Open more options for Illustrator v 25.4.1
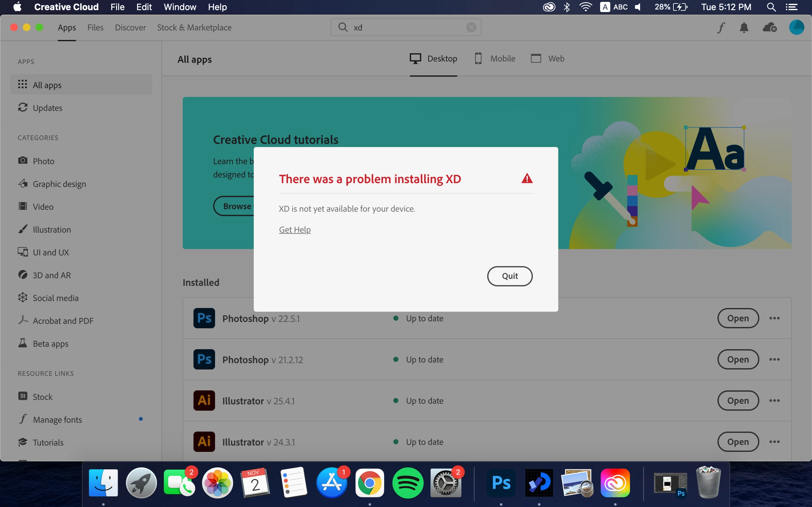The height and width of the screenshot is (507, 812). 774,401
